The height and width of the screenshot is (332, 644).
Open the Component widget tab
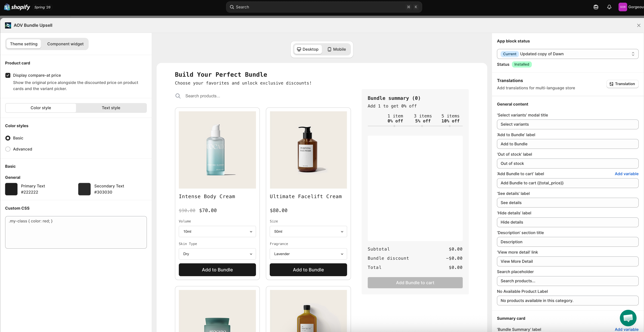coord(65,44)
